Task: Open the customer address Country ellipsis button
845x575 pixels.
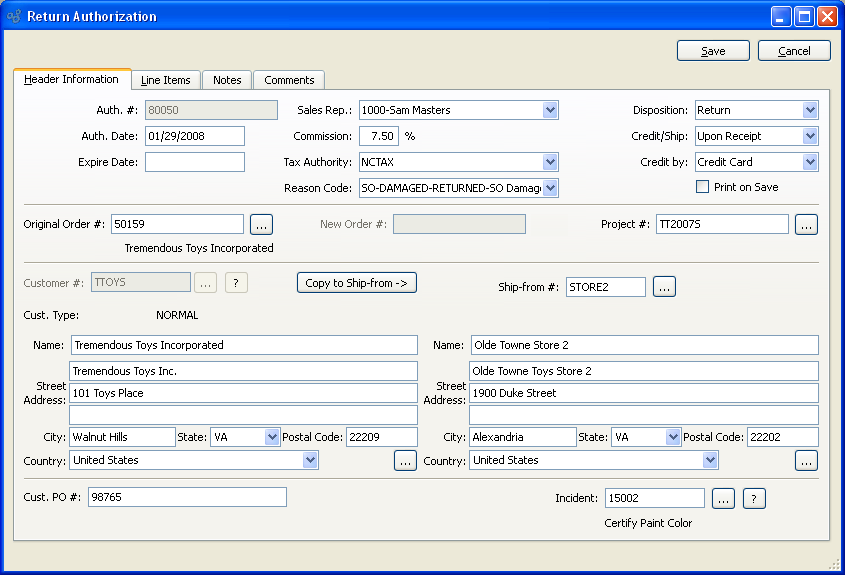Action: tap(405, 461)
